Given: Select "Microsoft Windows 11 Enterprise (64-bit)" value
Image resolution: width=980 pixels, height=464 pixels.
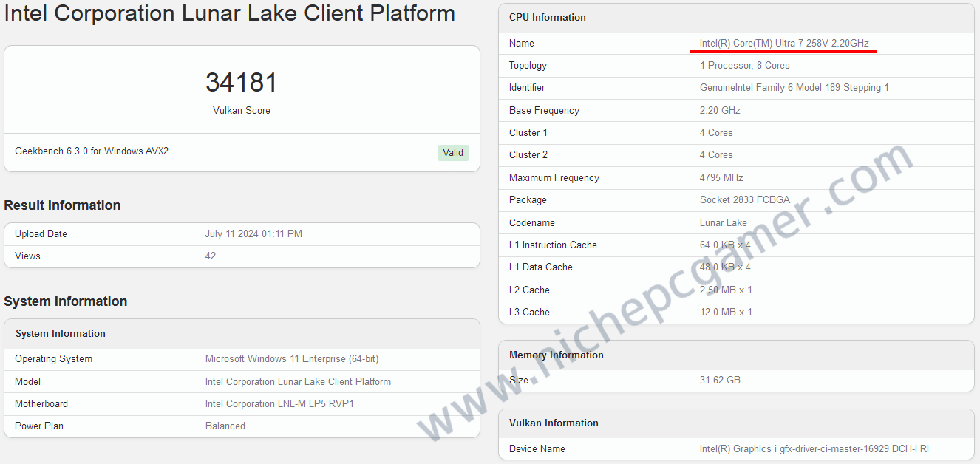Looking at the screenshot, I should coord(292,359).
